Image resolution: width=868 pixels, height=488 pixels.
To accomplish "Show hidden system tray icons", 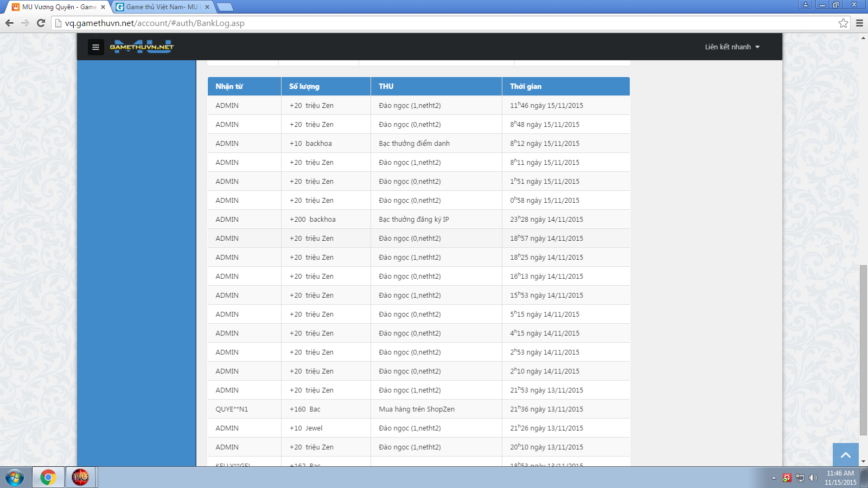I will [x=774, y=478].
